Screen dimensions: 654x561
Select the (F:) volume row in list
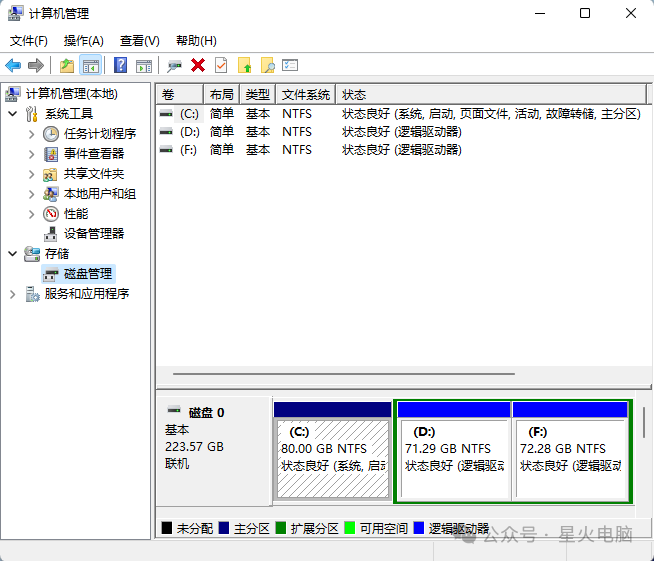[311, 150]
